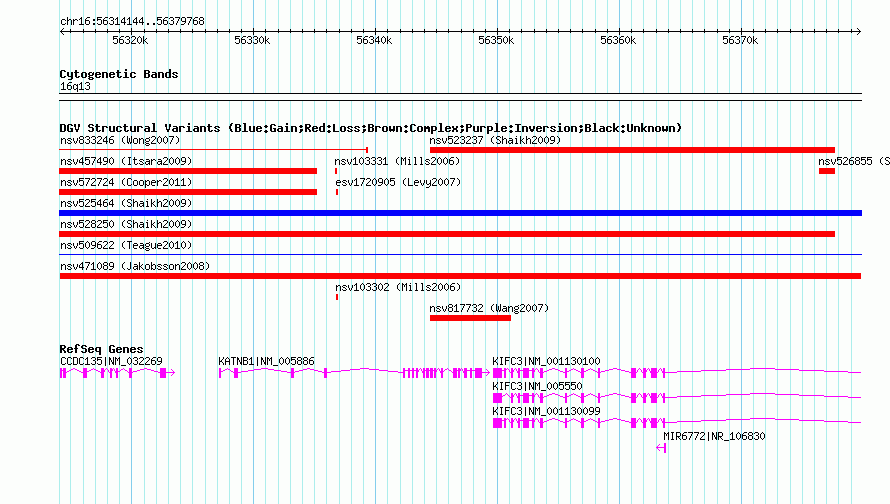Click the 56320k ruler tick label
Image resolution: width=890 pixels, height=504 pixels.
click(x=130, y=40)
